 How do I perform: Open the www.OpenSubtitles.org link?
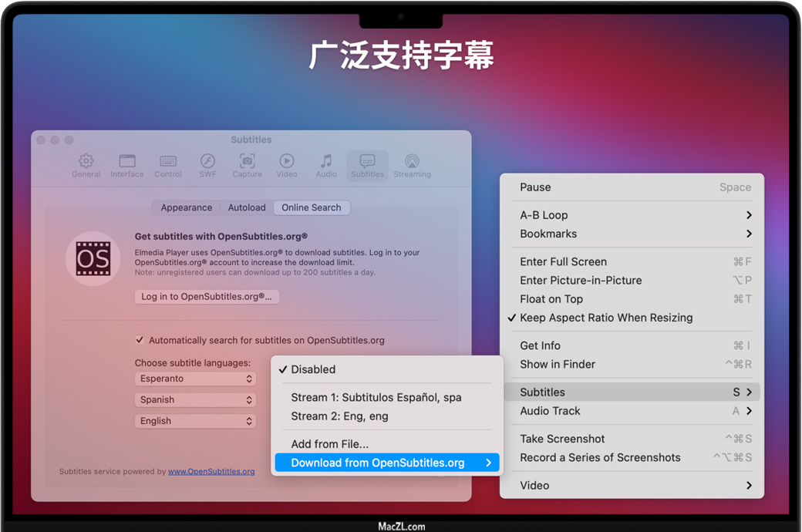click(211, 471)
